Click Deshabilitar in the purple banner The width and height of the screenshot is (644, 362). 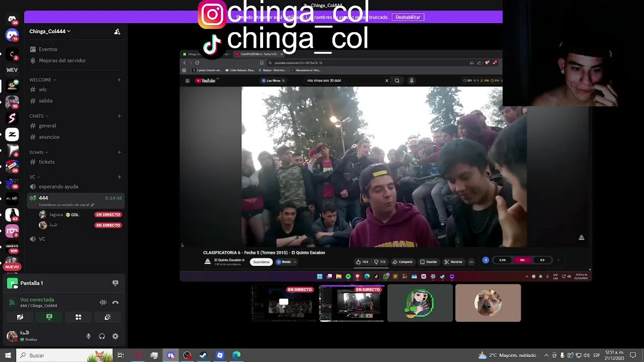(x=408, y=17)
